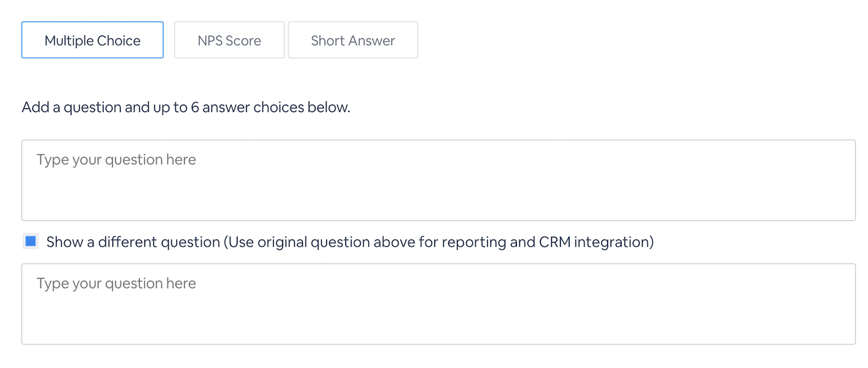This screenshot has height=368, width=868.
Task: Open the NPS Score survey option
Action: pyautogui.click(x=229, y=40)
